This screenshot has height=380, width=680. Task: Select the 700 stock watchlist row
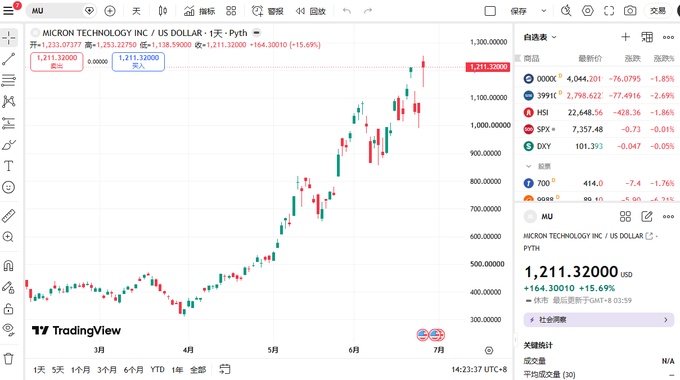[x=598, y=183]
